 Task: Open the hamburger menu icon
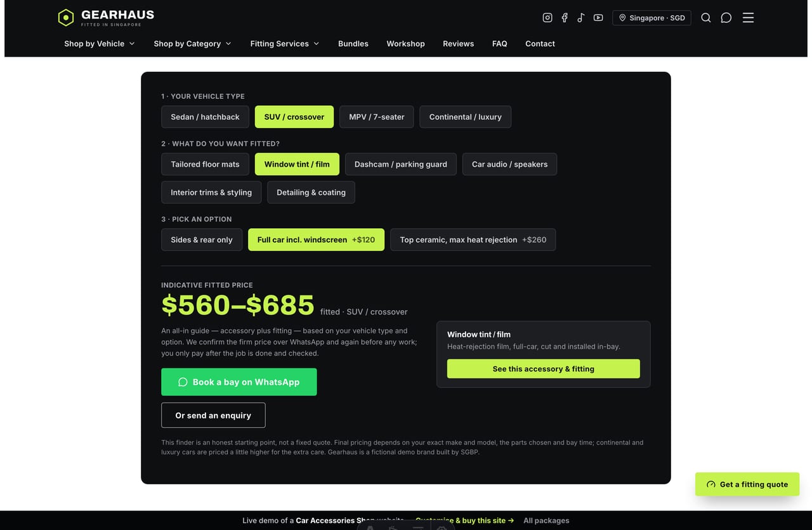pyautogui.click(x=748, y=18)
